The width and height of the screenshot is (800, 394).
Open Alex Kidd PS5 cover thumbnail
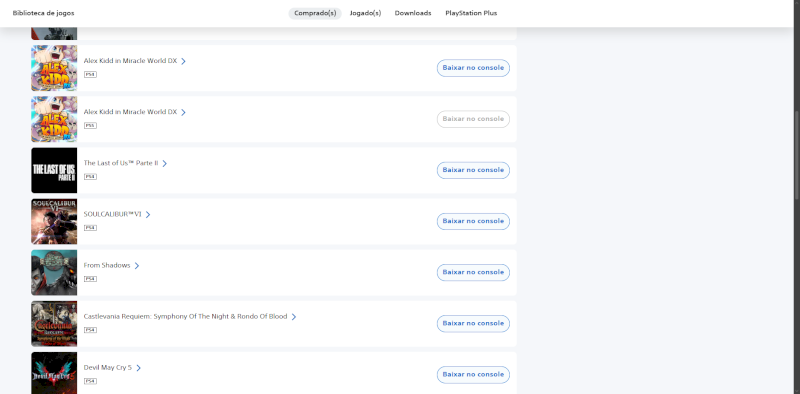point(54,119)
